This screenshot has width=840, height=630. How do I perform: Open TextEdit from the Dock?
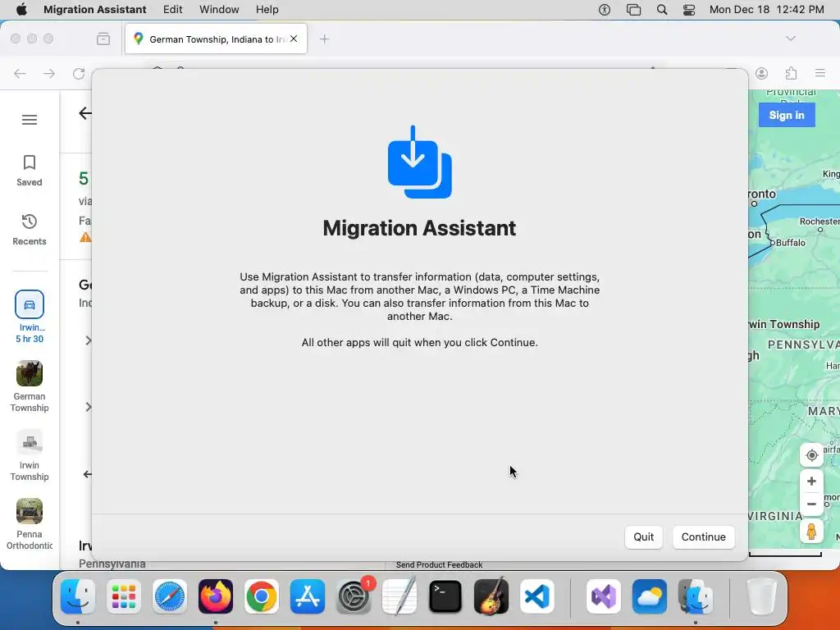click(x=399, y=596)
